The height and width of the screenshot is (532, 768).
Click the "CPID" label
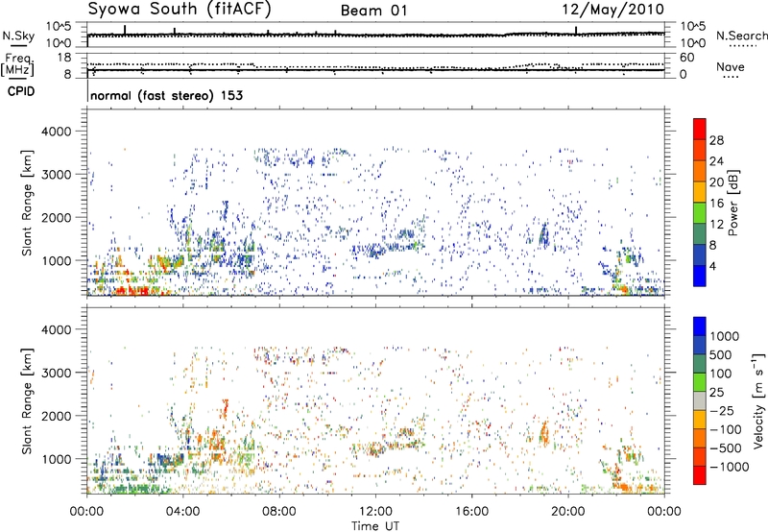pyautogui.click(x=21, y=91)
